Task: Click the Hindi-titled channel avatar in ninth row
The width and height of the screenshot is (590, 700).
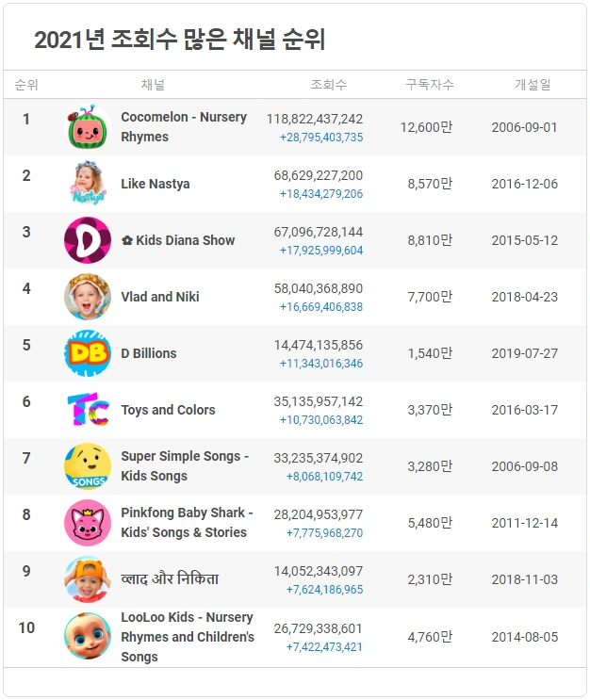Action: click(x=88, y=579)
